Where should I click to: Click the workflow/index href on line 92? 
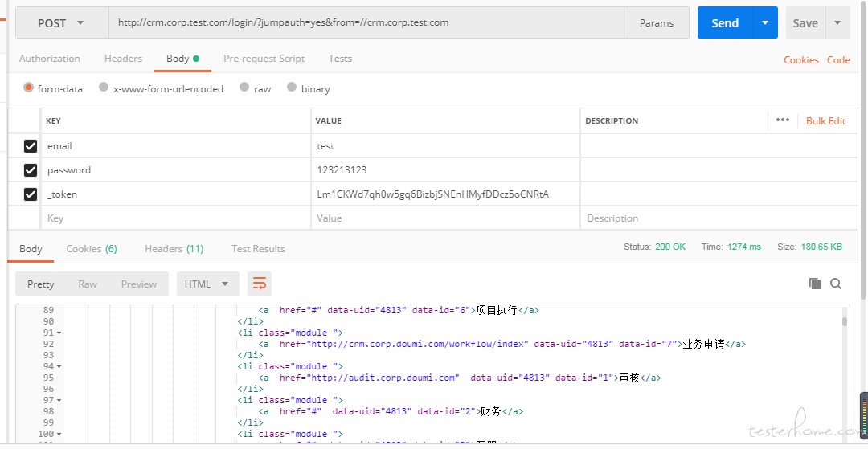[417, 344]
